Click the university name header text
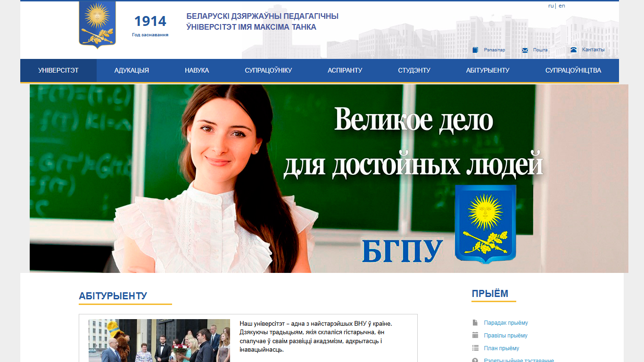 262,22
